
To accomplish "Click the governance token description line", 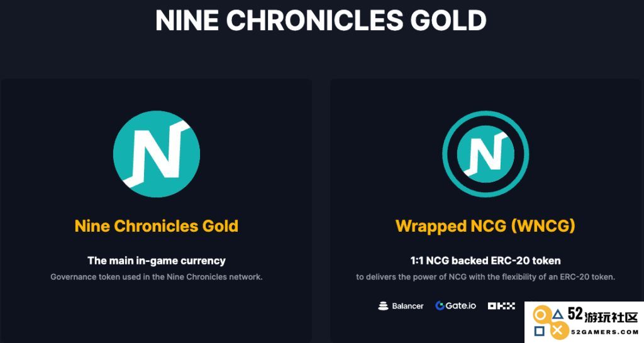I will coord(157,277).
